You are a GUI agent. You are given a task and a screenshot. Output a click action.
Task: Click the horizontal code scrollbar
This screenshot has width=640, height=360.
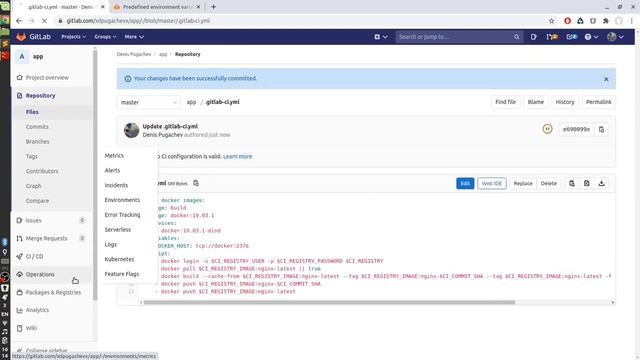click(x=329, y=302)
